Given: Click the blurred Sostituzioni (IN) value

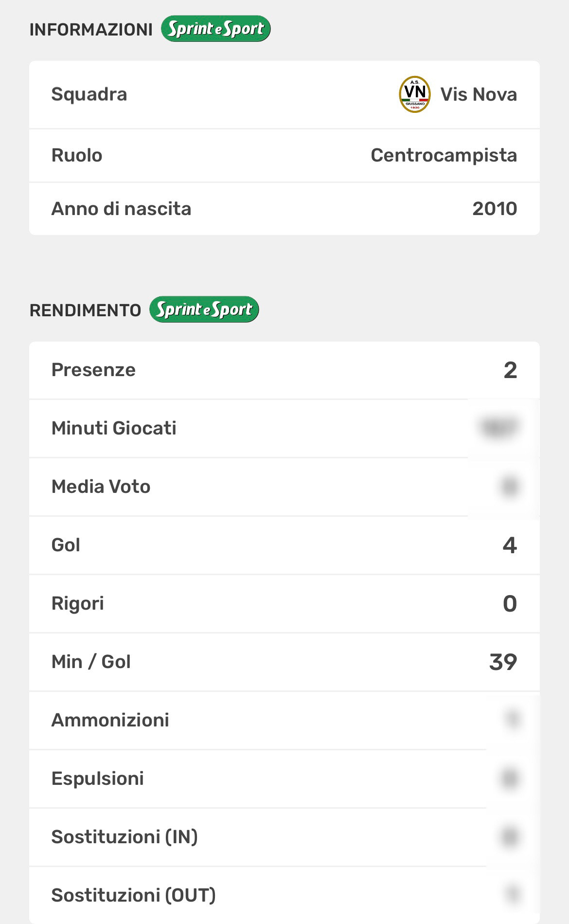Looking at the screenshot, I should tap(509, 837).
